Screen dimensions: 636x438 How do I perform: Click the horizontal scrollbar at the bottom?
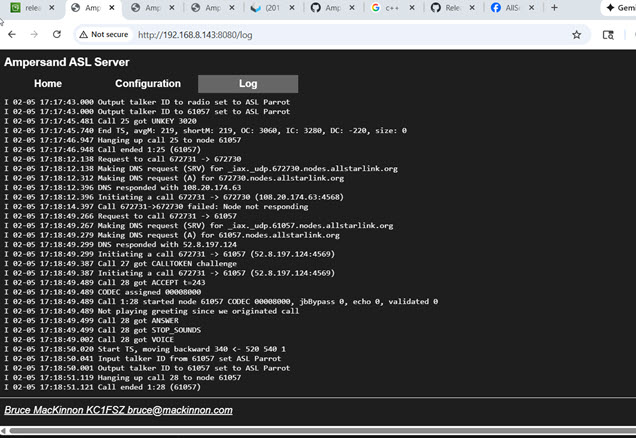click(322, 431)
